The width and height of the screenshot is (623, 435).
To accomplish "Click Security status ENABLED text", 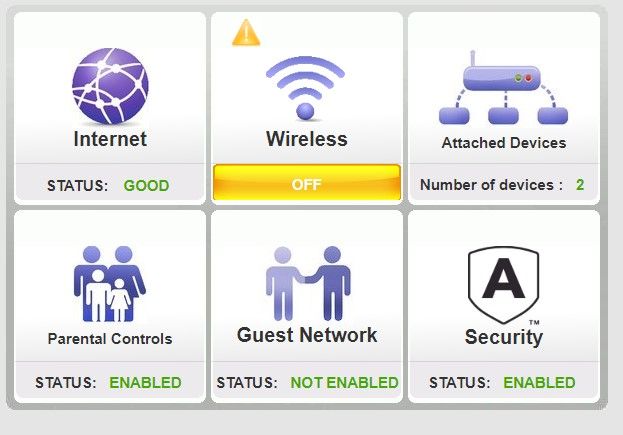I will point(539,382).
